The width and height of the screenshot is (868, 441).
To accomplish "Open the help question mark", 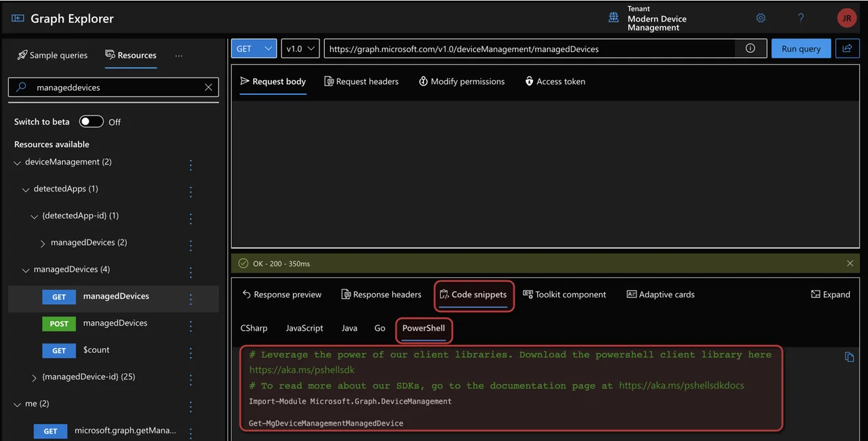I will click(801, 18).
